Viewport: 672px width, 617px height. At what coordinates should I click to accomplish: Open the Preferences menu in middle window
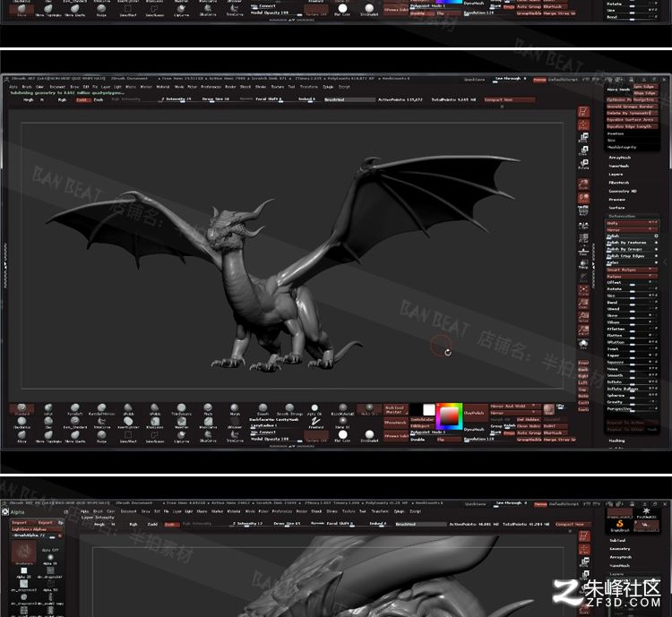(x=211, y=87)
